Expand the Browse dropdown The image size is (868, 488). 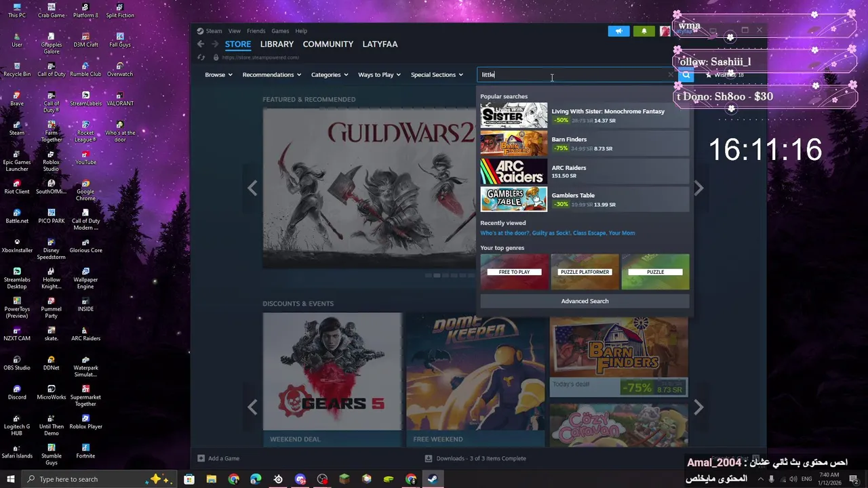(x=218, y=75)
